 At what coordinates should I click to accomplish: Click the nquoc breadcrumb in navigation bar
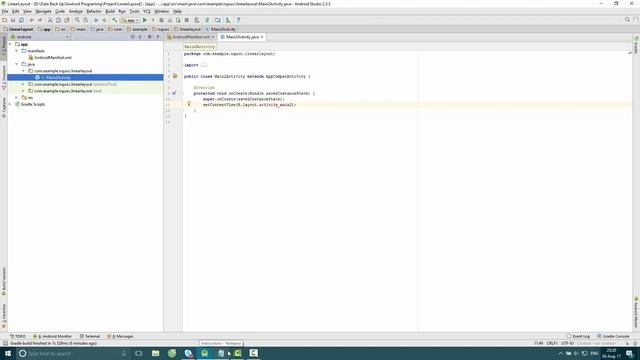[x=160, y=29]
